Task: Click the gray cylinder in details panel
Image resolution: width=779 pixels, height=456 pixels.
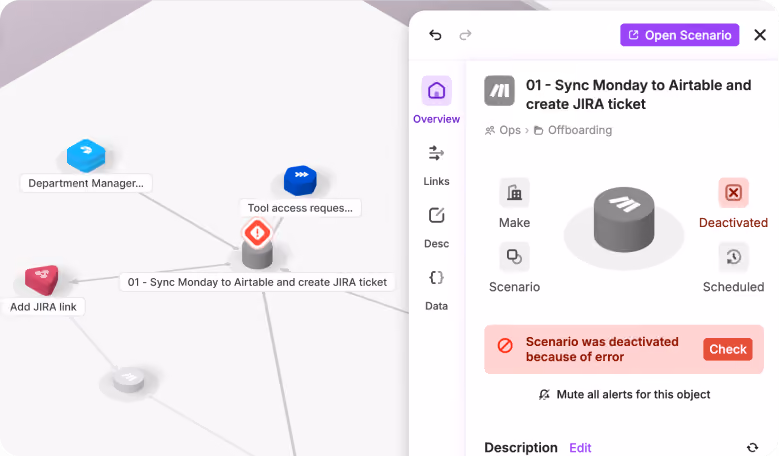Action: pos(624,220)
